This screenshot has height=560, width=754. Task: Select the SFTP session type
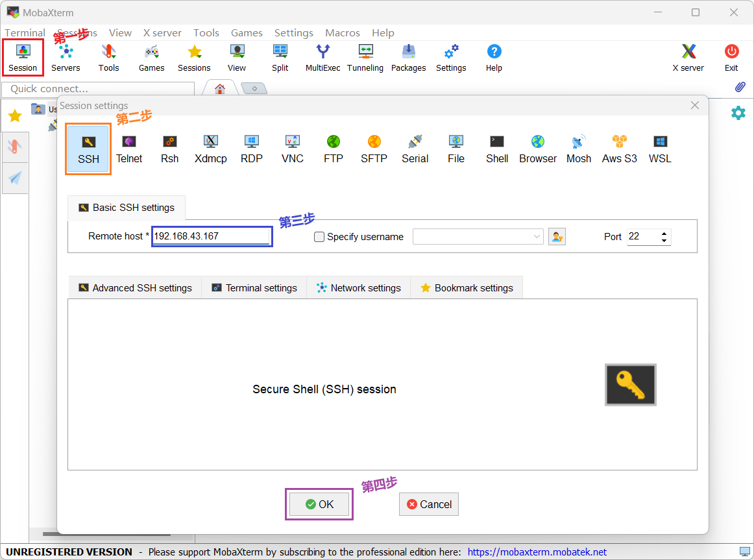374,149
